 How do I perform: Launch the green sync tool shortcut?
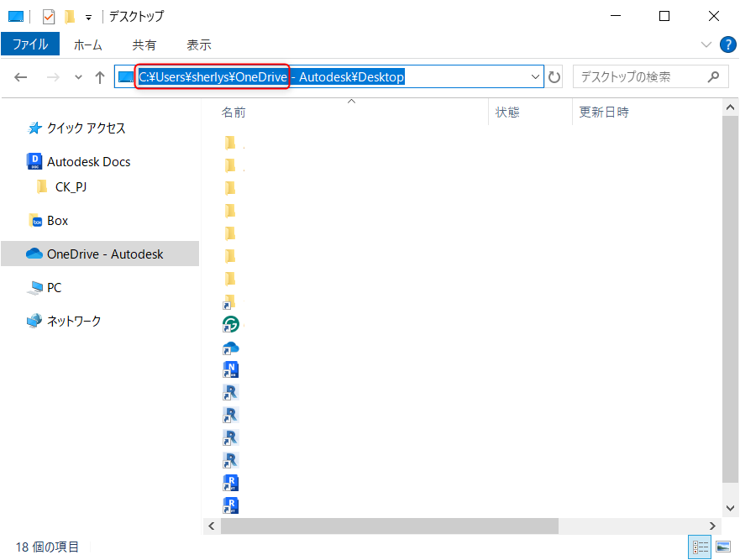231,323
